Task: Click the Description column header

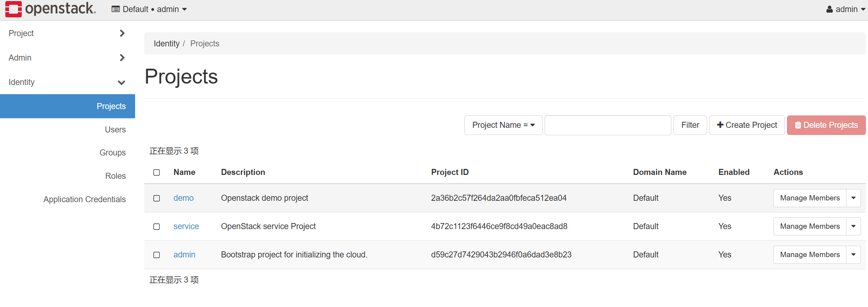Action: (x=243, y=172)
